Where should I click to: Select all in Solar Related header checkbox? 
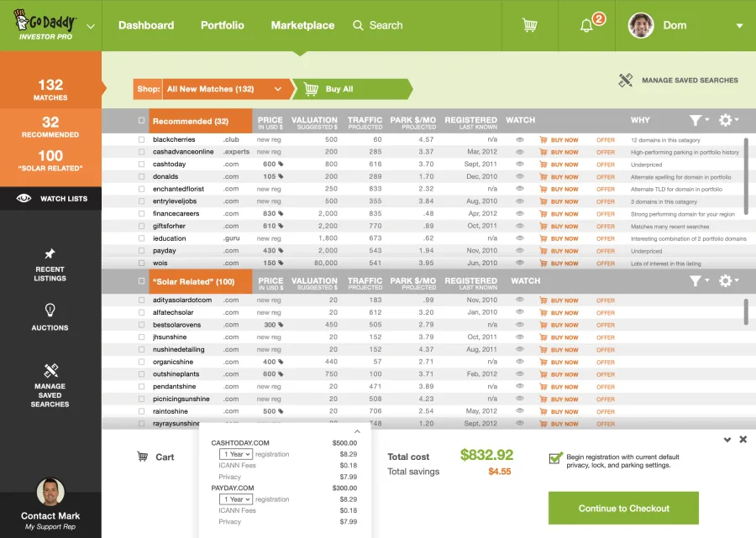tap(141, 281)
